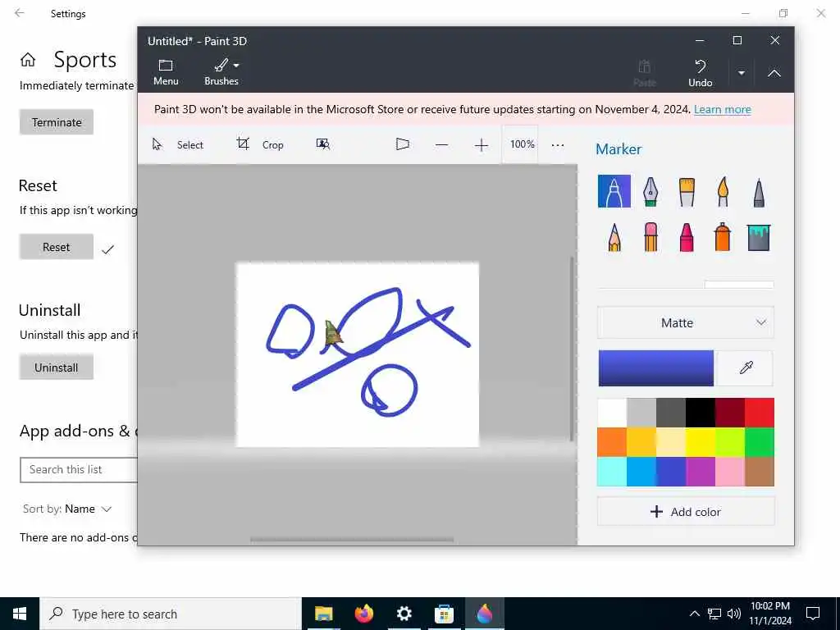Select the Watercolor brush

point(723,191)
